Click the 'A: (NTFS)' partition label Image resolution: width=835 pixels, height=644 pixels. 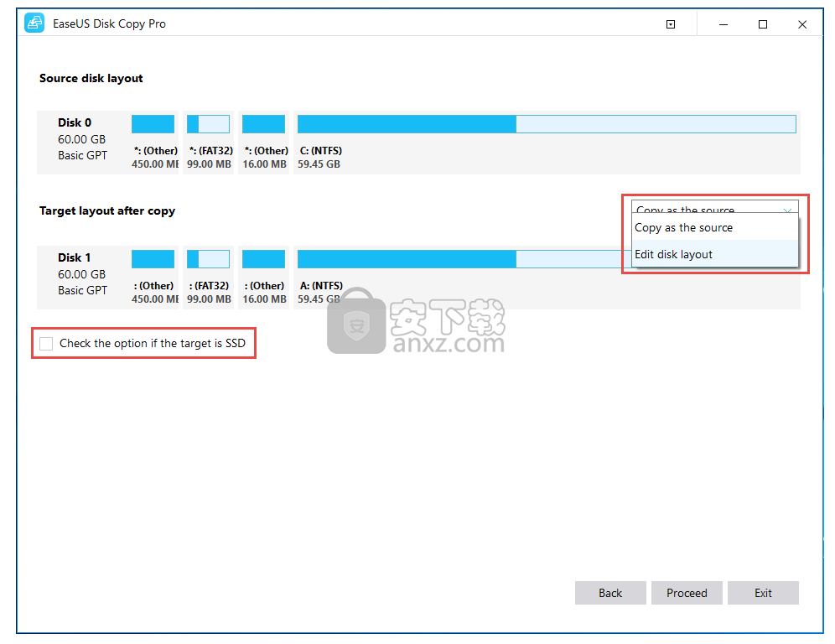point(321,285)
